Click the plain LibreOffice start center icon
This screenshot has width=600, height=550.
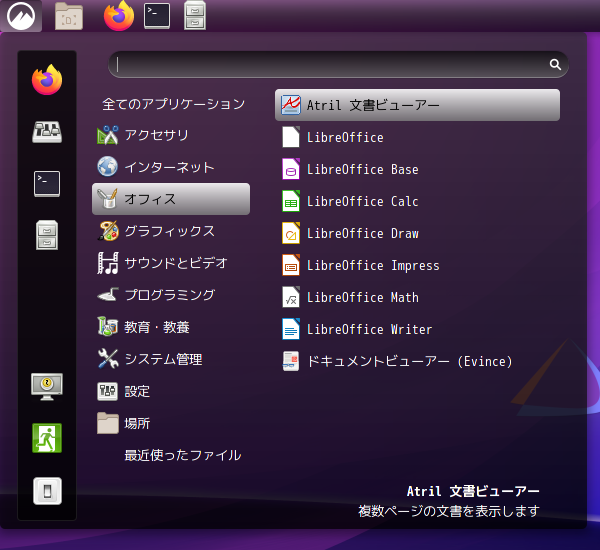(x=291, y=137)
